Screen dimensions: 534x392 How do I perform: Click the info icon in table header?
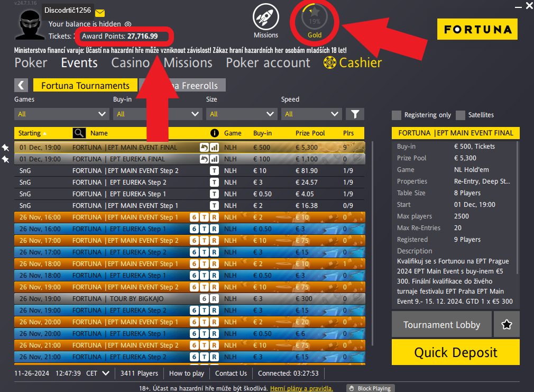214,133
